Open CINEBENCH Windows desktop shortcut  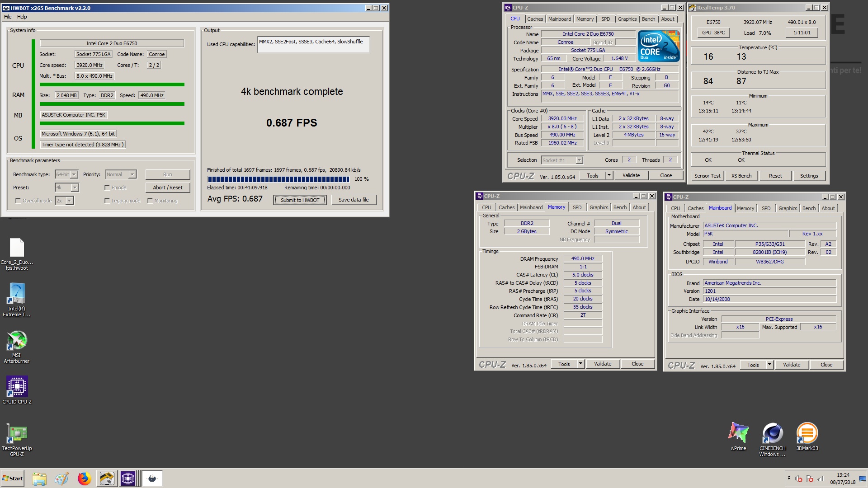point(772,440)
